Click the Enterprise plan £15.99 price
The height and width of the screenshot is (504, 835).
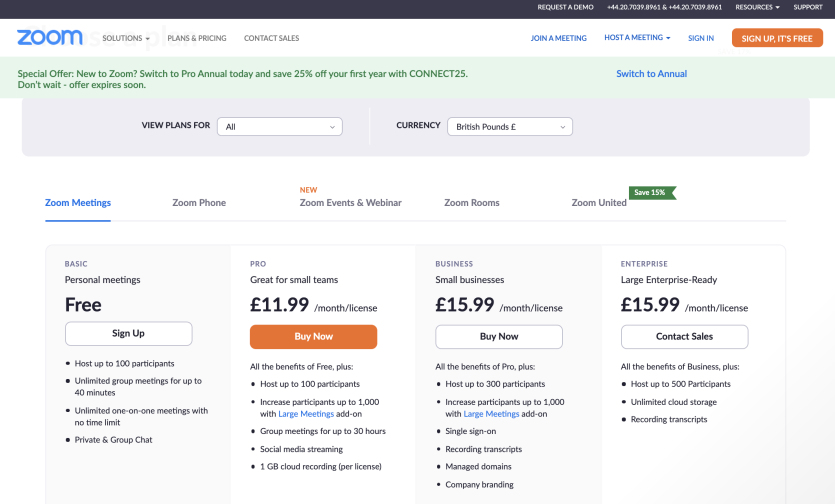650,305
